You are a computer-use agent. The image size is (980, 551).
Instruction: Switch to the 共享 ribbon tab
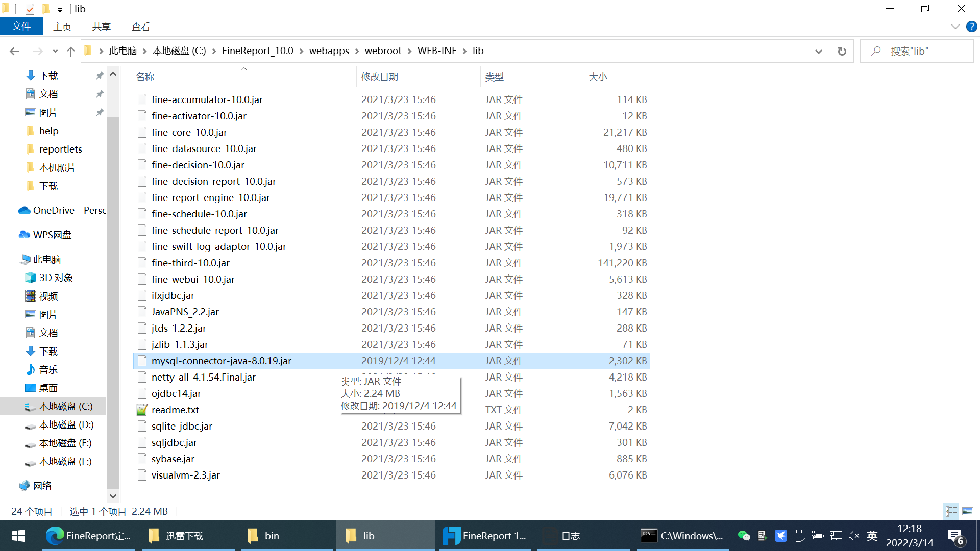(101, 27)
